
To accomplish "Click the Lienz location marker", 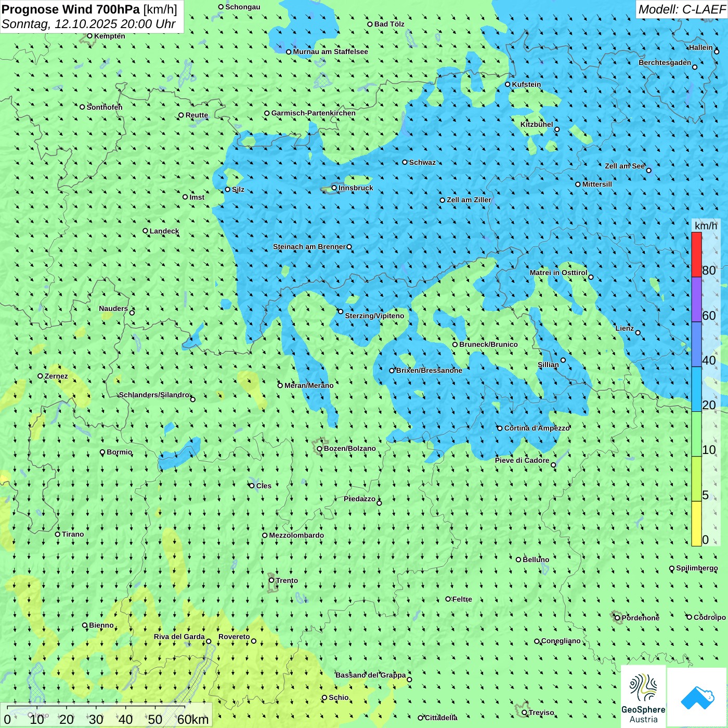I will click(638, 333).
